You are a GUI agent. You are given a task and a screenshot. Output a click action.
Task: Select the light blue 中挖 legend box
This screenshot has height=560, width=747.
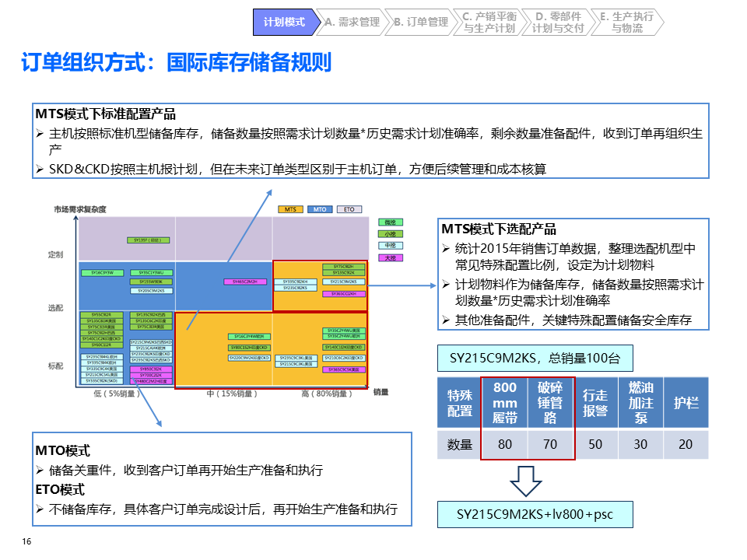(391, 246)
